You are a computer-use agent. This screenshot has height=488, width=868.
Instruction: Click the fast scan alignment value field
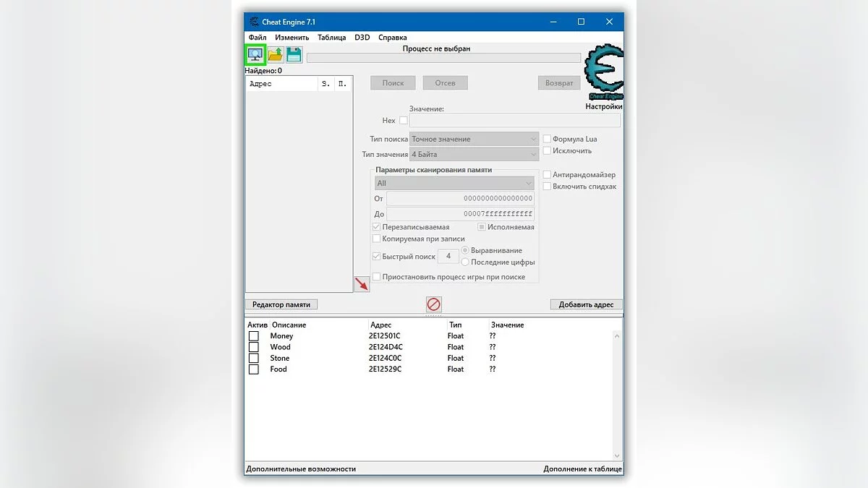[x=448, y=257]
